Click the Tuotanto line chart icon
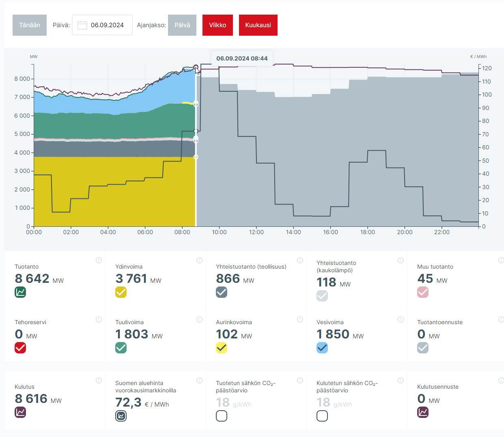This screenshot has width=504, height=437. 20,292
